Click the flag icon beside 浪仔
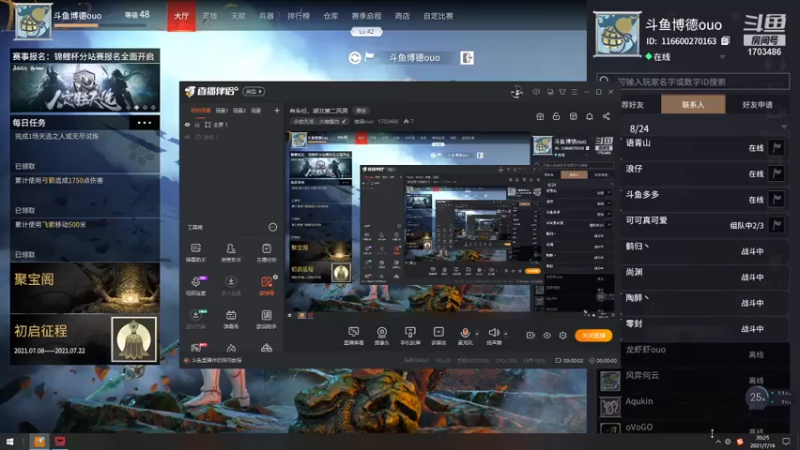 coord(777,173)
